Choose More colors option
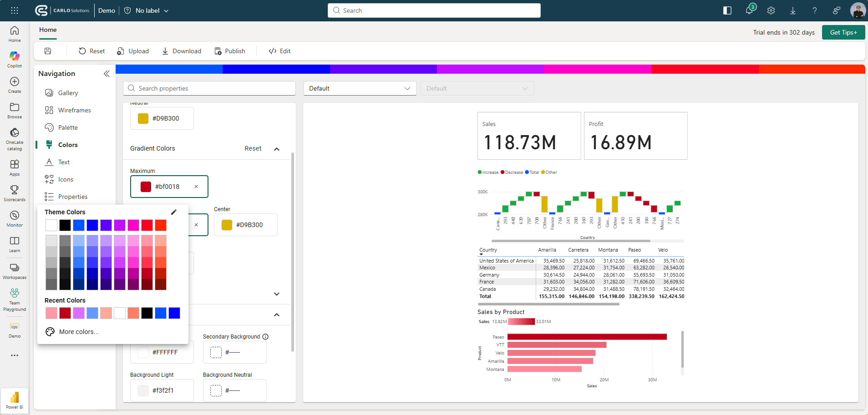 78,332
